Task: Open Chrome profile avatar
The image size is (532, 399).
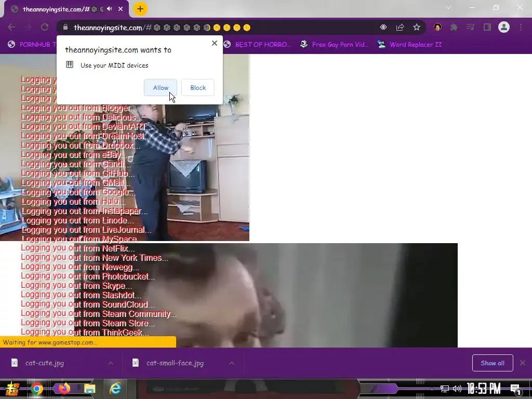Action: click(504, 27)
